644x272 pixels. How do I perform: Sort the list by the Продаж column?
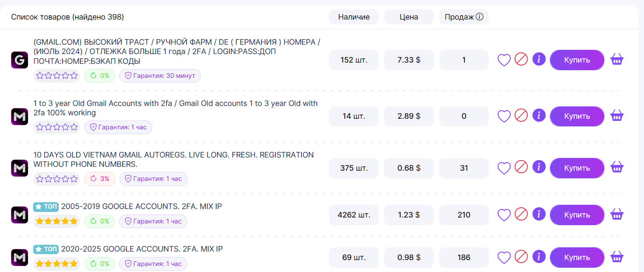(x=464, y=17)
